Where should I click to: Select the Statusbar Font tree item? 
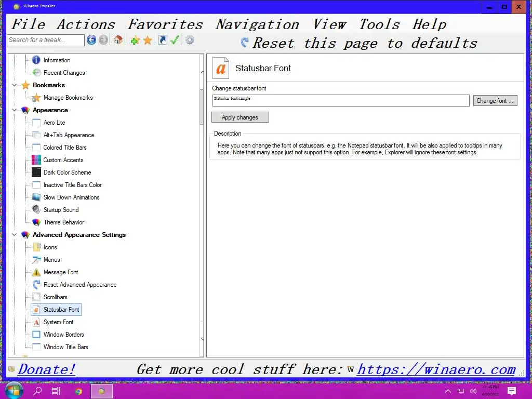[x=61, y=310]
